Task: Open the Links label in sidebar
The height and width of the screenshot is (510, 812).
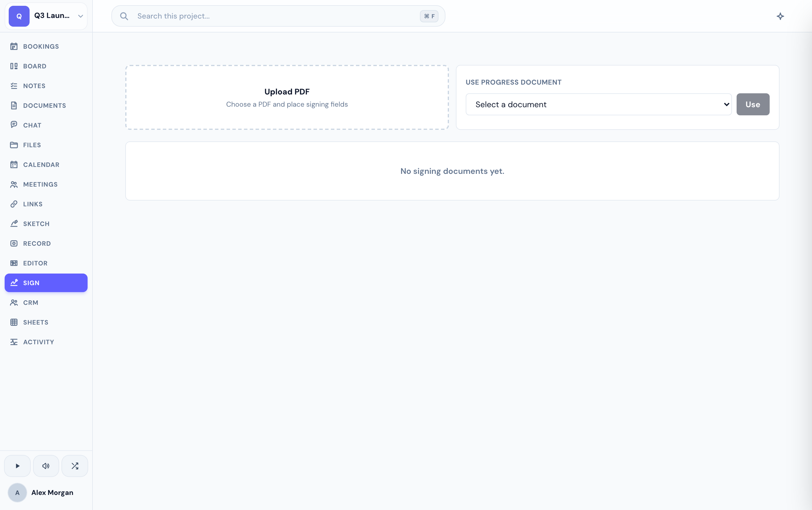Action: click(x=33, y=204)
